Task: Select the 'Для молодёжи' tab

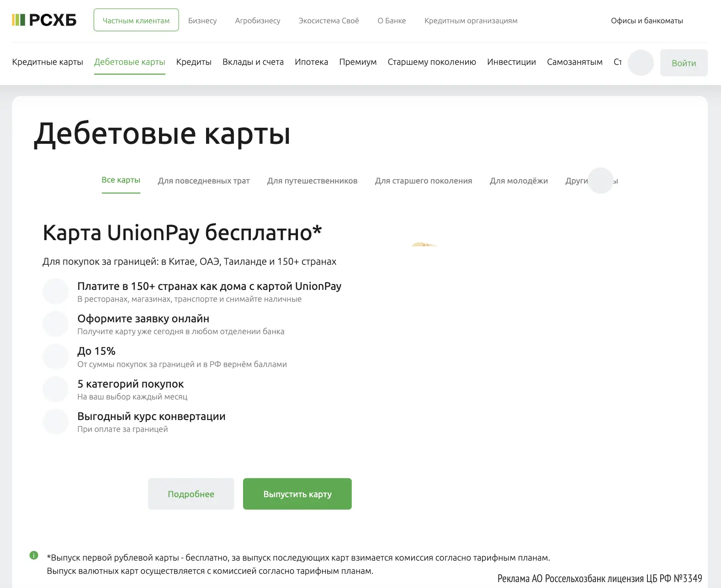Action: coord(519,181)
